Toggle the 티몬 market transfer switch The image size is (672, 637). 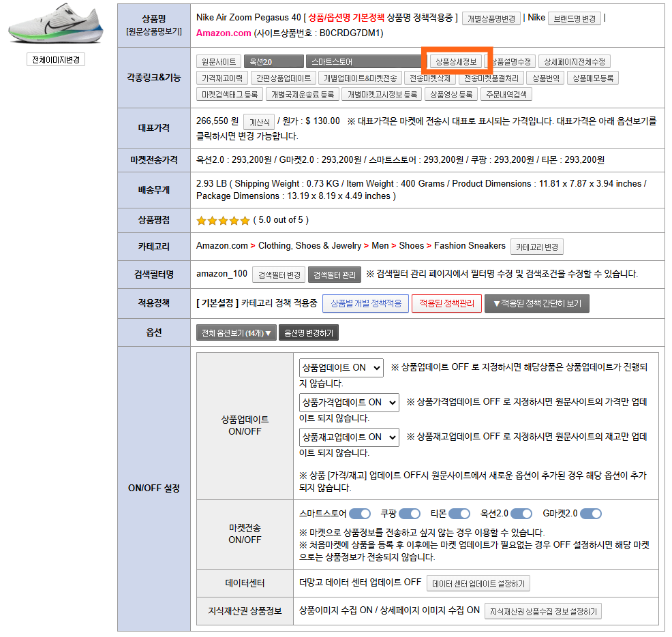tap(459, 514)
